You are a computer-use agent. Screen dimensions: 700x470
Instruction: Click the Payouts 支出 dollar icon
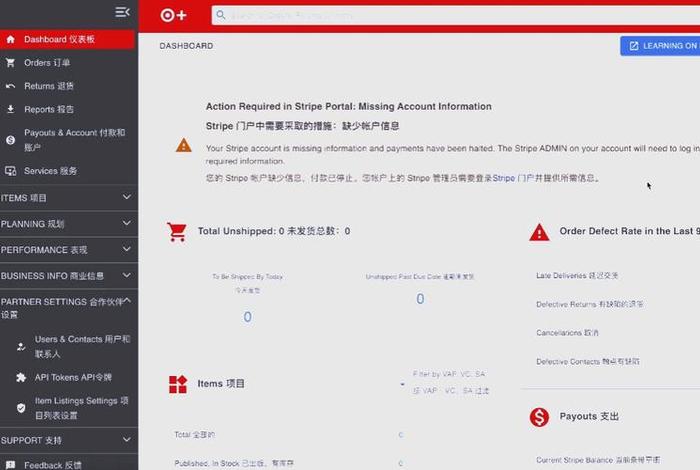point(539,417)
